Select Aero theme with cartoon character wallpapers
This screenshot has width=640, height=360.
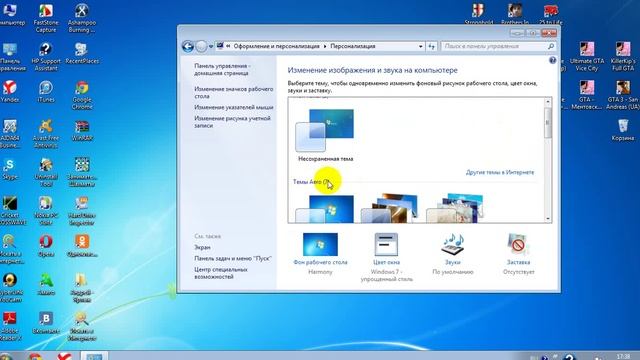pos(456,209)
